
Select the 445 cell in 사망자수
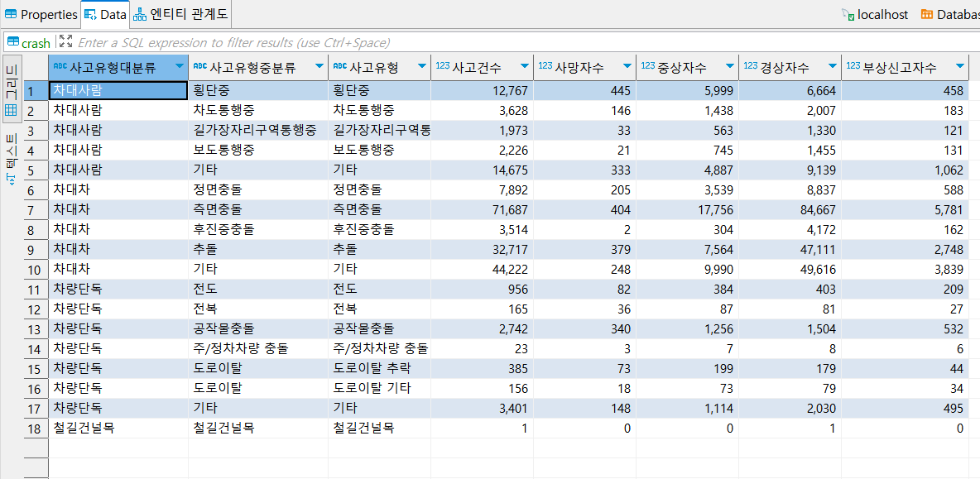coord(585,90)
